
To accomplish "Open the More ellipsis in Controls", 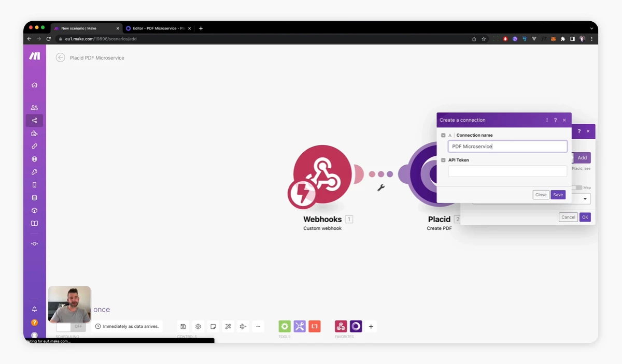I will (x=258, y=327).
